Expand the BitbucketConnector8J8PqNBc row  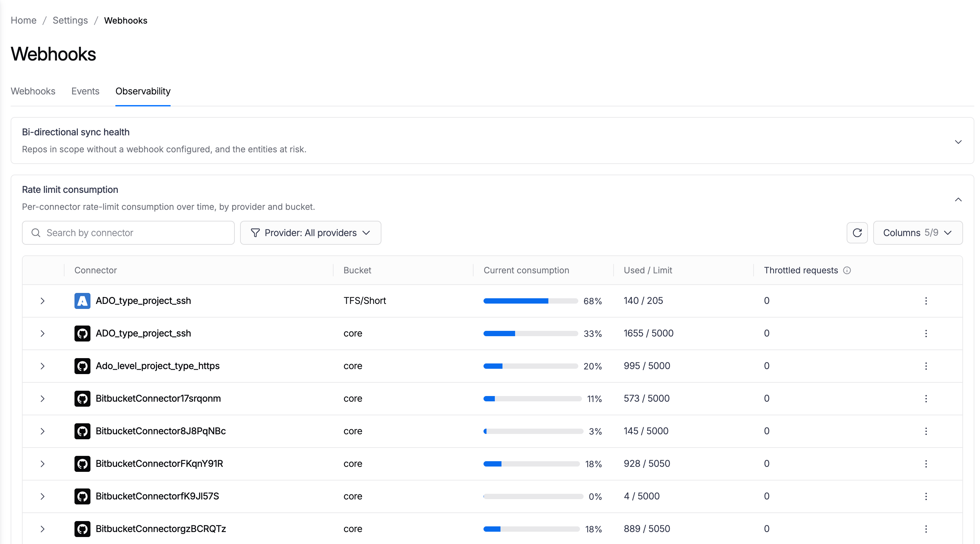click(42, 431)
